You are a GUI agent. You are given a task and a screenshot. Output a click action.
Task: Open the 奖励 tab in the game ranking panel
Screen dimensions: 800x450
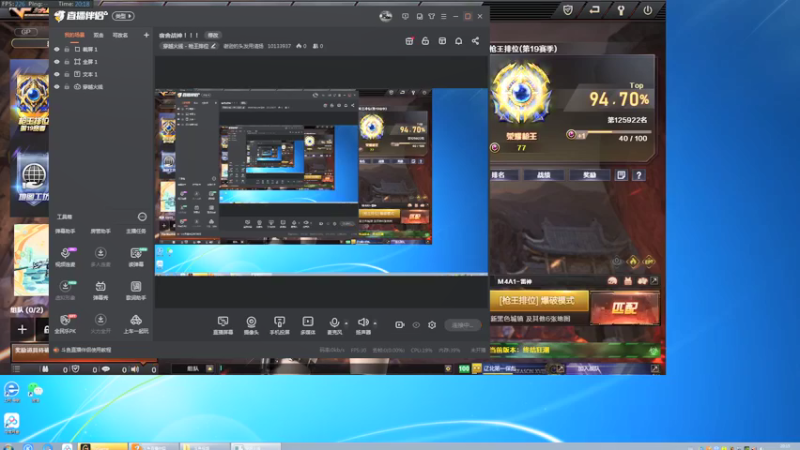(x=589, y=175)
